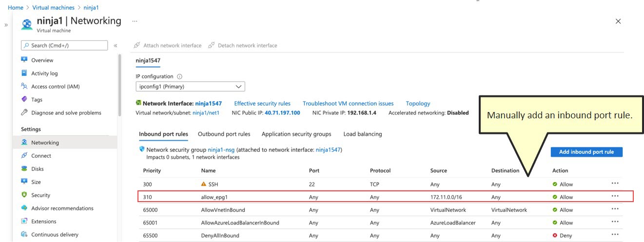This screenshot has width=644, height=242.
Task: Click the AzureLoadBalancer source cell
Action: (453, 223)
